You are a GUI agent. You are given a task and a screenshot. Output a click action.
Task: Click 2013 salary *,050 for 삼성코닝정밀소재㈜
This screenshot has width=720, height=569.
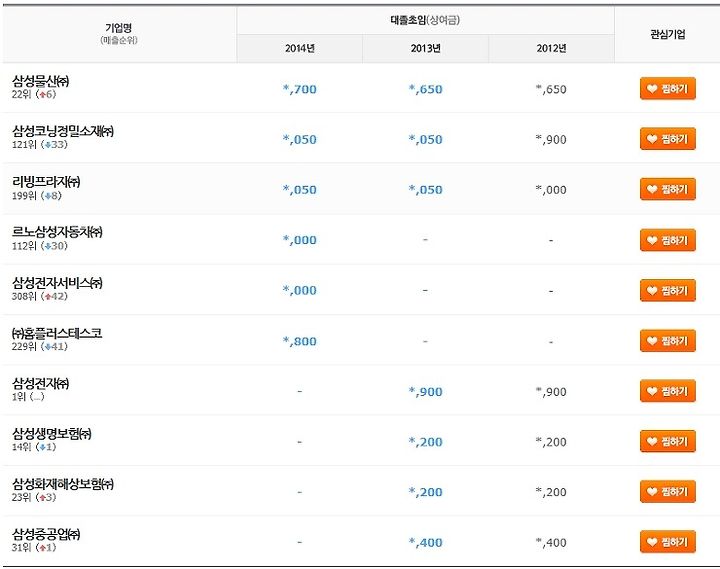(426, 140)
